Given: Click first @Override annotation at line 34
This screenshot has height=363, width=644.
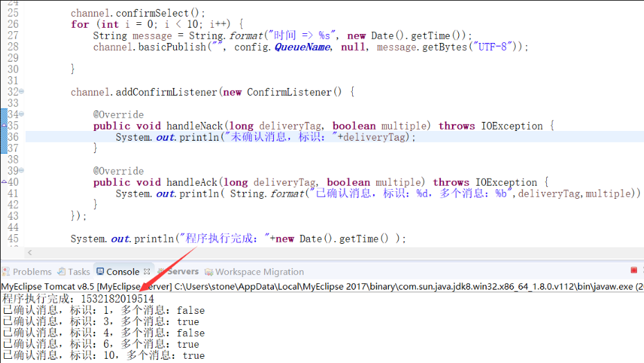Looking at the screenshot, I should tap(119, 114).
